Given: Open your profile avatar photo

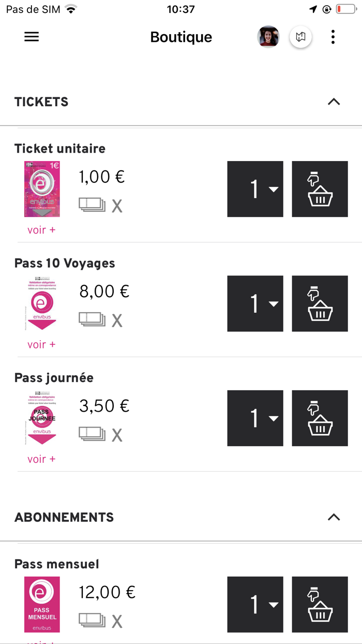Looking at the screenshot, I should point(268,37).
